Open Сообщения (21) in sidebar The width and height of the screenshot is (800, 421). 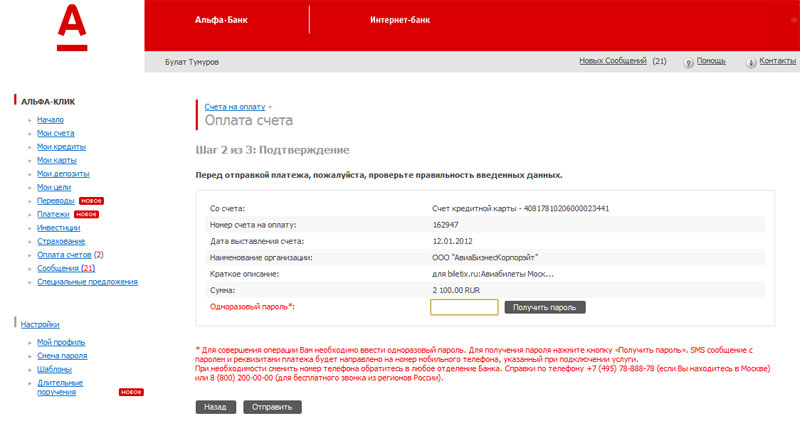pos(66,268)
